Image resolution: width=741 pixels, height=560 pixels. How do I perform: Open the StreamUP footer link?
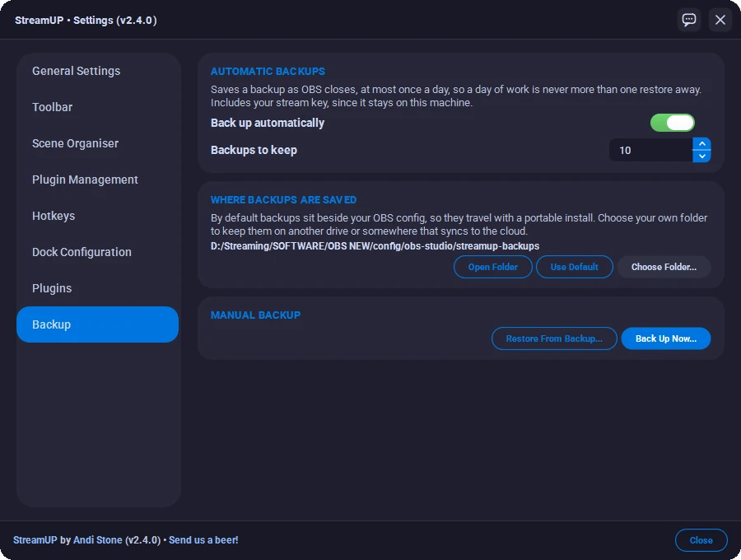click(35, 540)
